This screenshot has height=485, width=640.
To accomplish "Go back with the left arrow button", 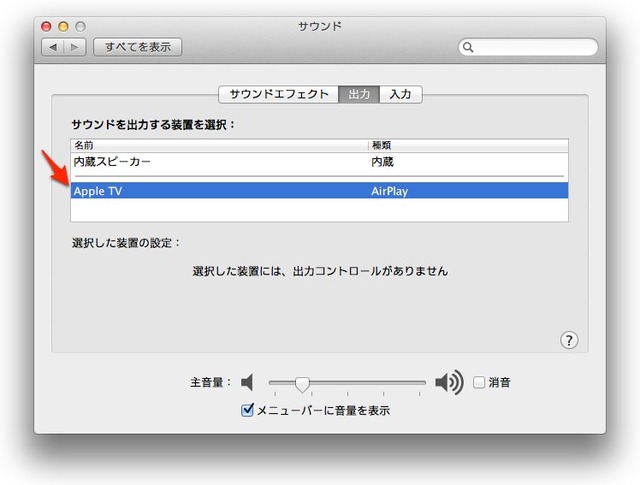I will click(x=53, y=47).
